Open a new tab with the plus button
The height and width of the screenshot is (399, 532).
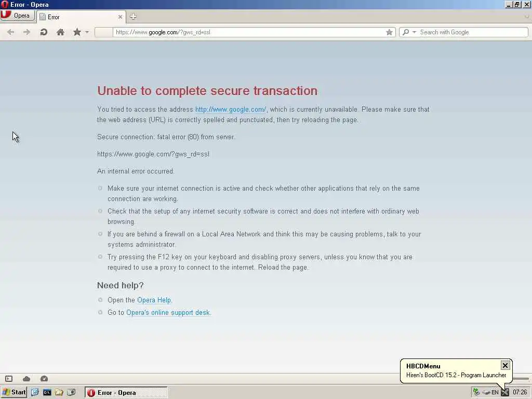coord(133,16)
